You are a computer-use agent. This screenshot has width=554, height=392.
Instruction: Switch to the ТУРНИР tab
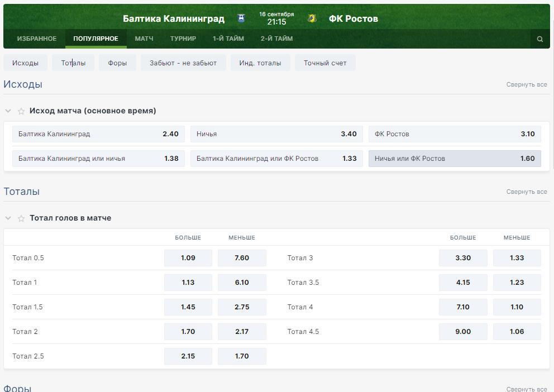coord(183,39)
